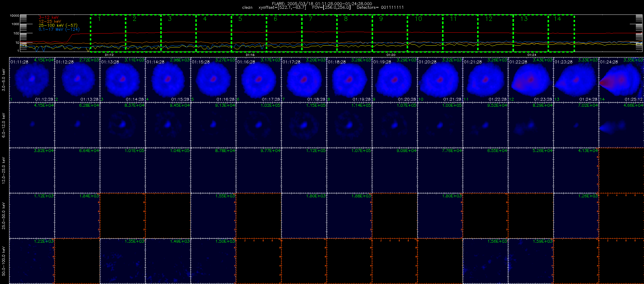This screenshot has width=644, height=284.
Task: Click the 6.0-12.0 keV row label
Action: click(4, 125)
